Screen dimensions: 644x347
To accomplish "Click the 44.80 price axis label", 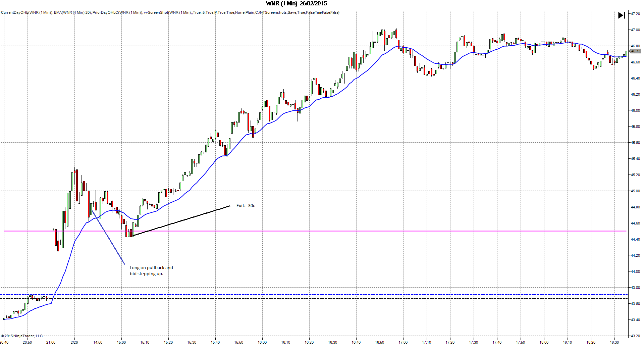I will point(635,207).
